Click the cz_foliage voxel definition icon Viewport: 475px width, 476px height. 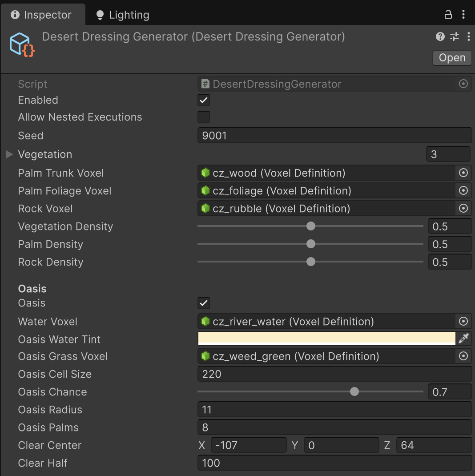pos(205,191)
